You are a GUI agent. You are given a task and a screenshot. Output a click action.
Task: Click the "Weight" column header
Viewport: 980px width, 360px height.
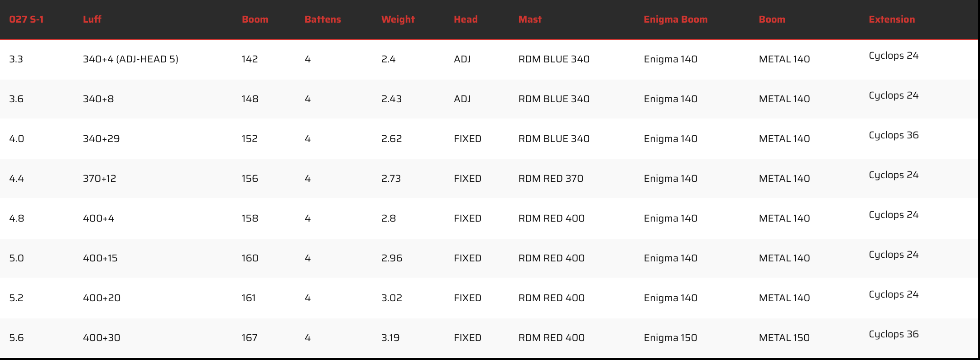[398, 19]
